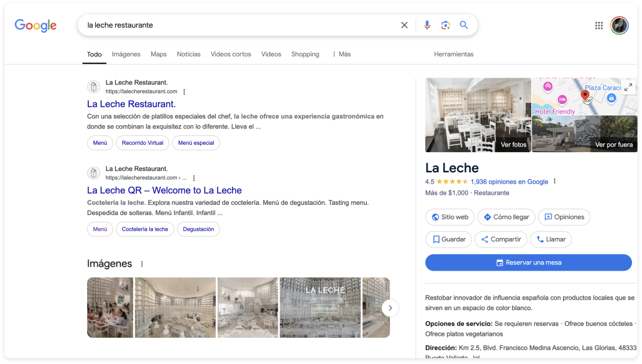Open the Imágenes section options menu
The width and height of the screenshot is (642, 364).
pos(142,264)
